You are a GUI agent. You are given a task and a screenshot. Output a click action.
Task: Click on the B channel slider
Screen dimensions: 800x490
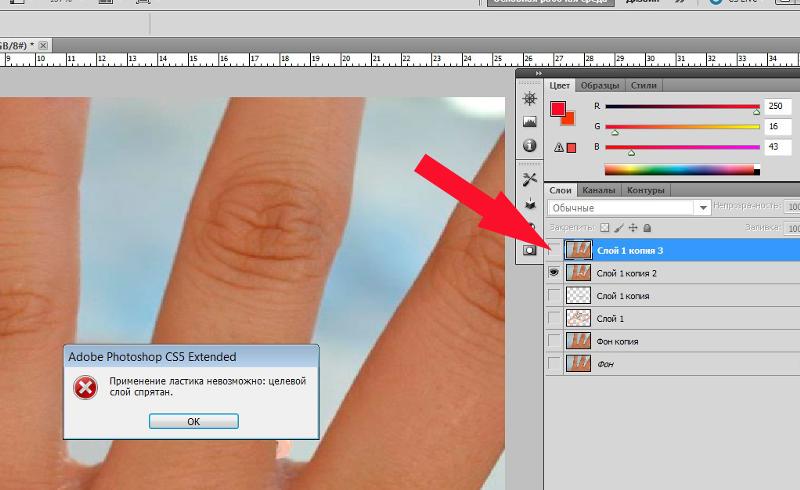pos(683,147)
